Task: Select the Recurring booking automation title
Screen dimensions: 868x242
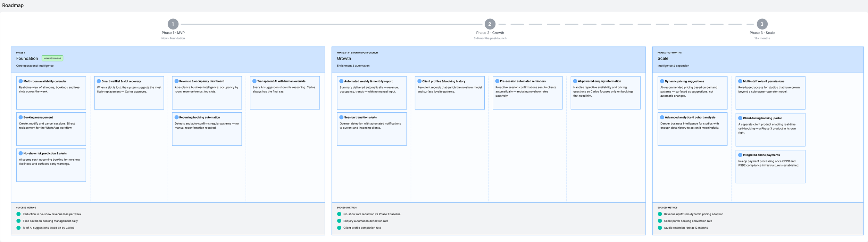Action: (x=200, y=118)
